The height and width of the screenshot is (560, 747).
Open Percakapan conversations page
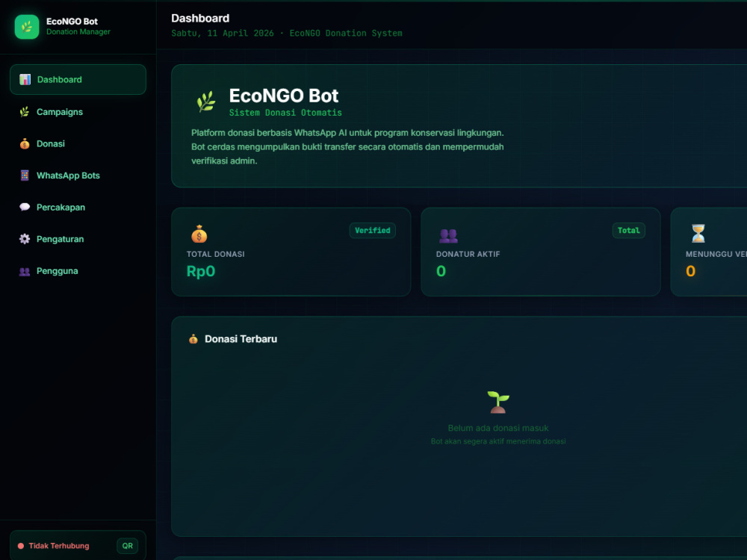[78, 207]
